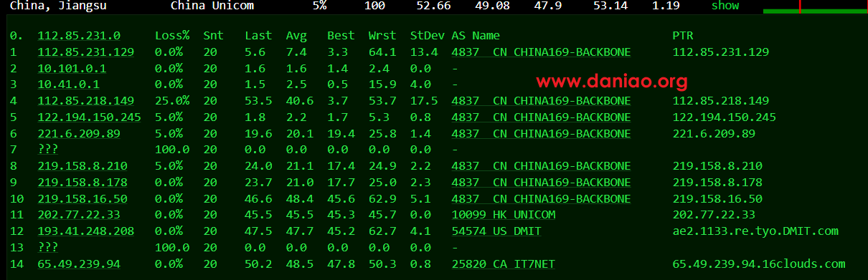868x280 pixels.
Task: Click the China Unicom ISP label
Action: click(212, 6)
